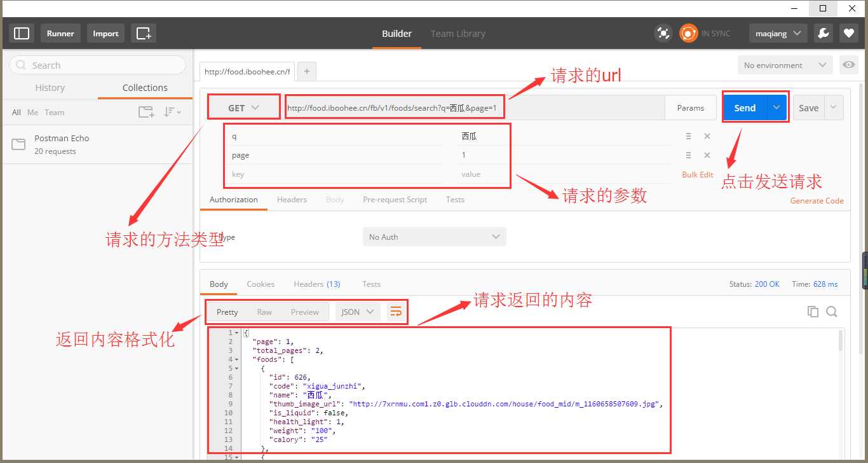Toggle the sidebar with the top-left panel icon
868x463 pixels.
pyautogui.click(x=22, y=33)
